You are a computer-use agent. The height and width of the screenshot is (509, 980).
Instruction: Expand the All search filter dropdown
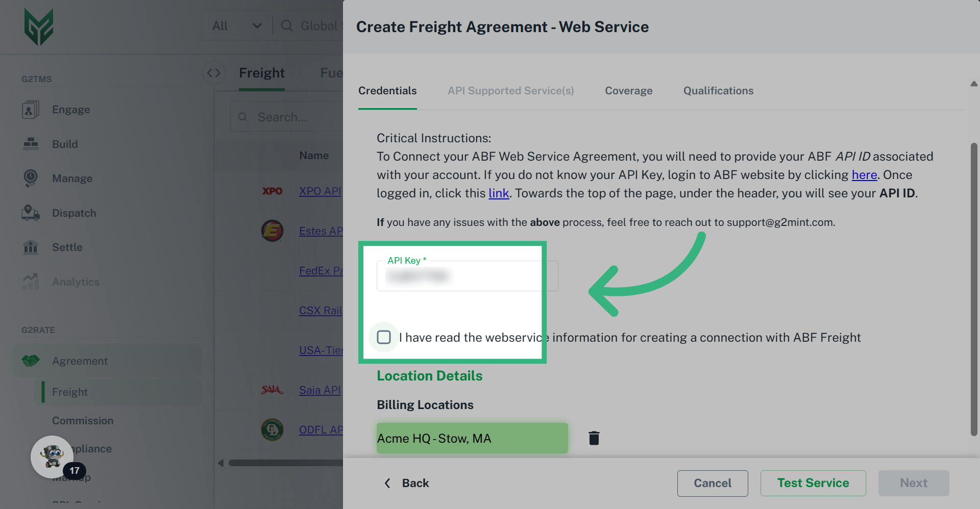click(237, 26)
